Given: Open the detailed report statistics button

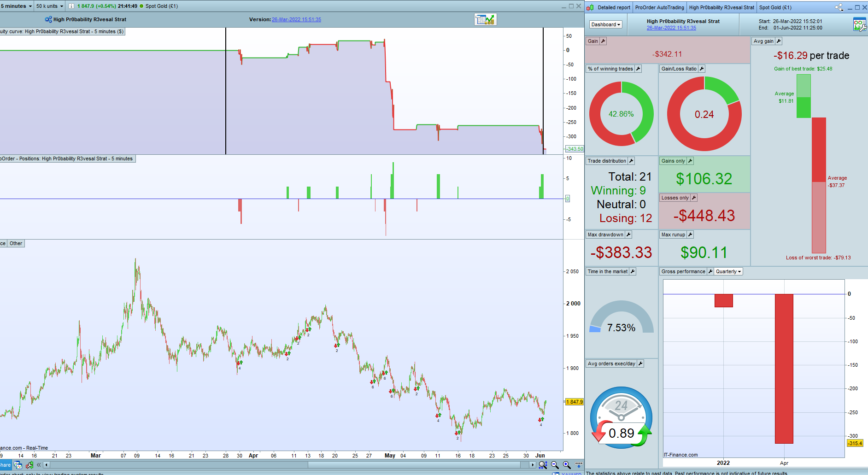Looking at the screenshot, I should coord(485,19).
